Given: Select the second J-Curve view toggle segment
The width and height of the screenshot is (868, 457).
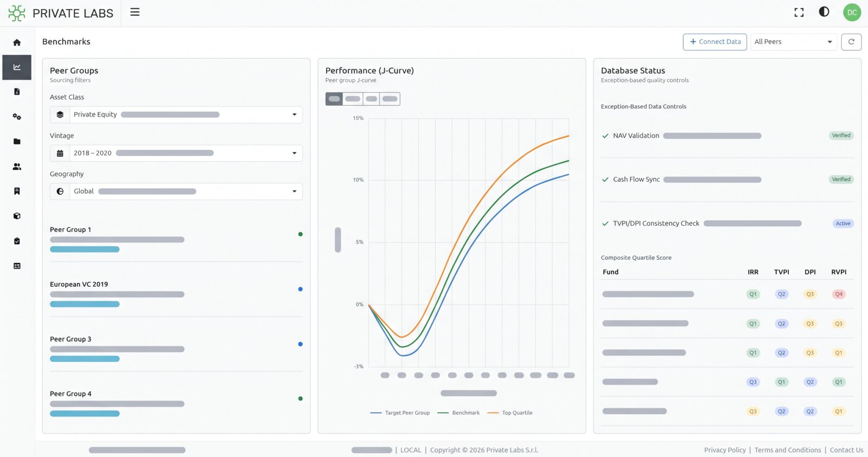Looking at the screenshot, I should point(353,99).
